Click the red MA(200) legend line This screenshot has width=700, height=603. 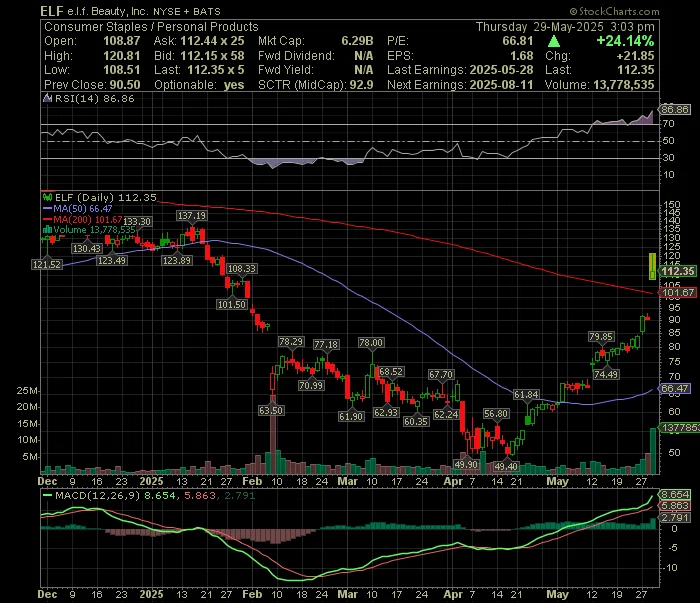coord(47,220)
